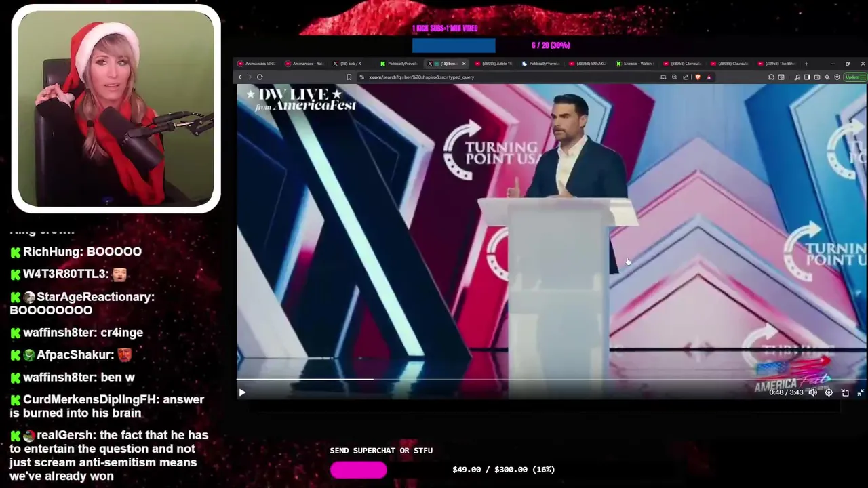
Task: Go back in browser
Action: (x=240, y=77)
